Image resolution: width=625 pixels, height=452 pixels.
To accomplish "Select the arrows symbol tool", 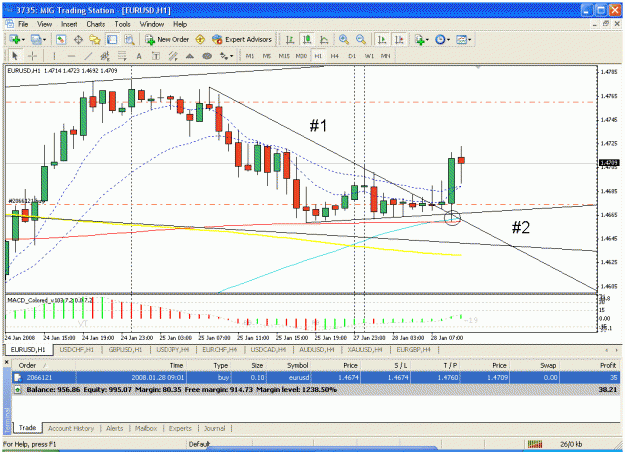I will coord(224,56).
